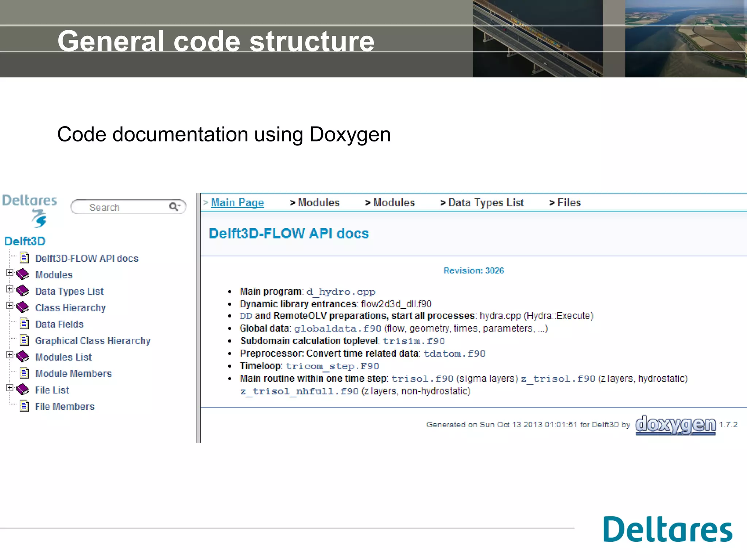Screen dimensions: 747x560
Task: Click the document icon beside Graphical Class Hierarchy
Action: 24,340
